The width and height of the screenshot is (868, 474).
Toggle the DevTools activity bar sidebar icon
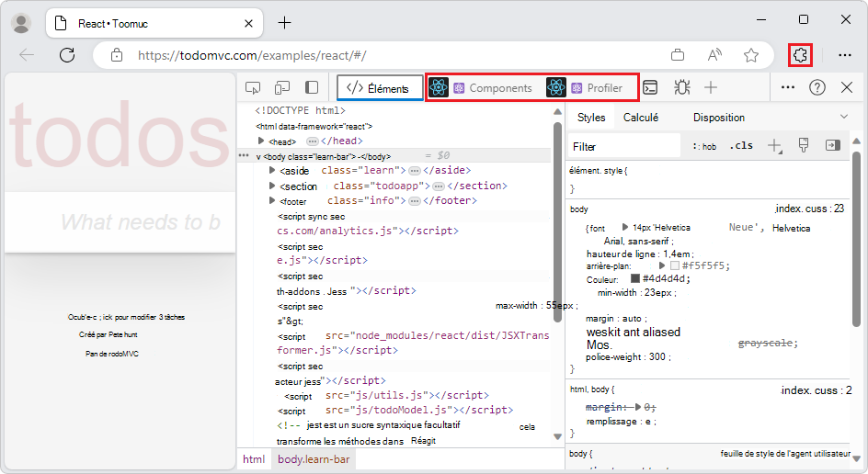[312, 87]
